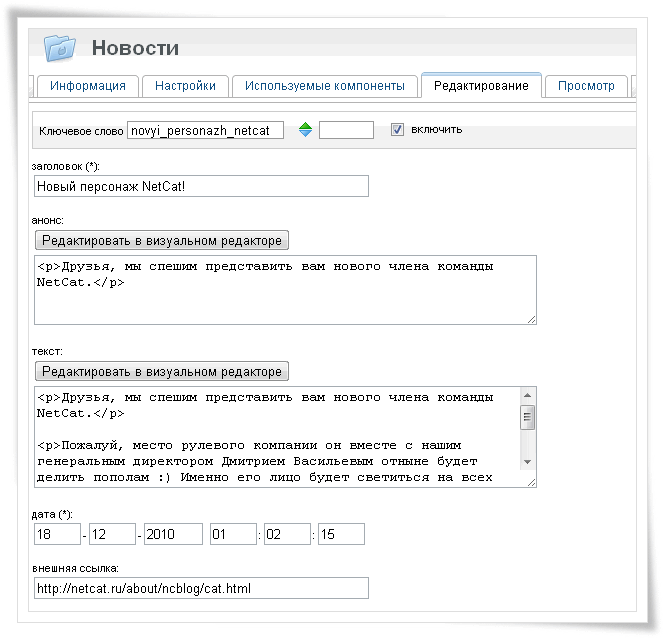Viewport: 663px width, 638px height.
Task: Open visual editor for текст
Action: pos(162,371)
